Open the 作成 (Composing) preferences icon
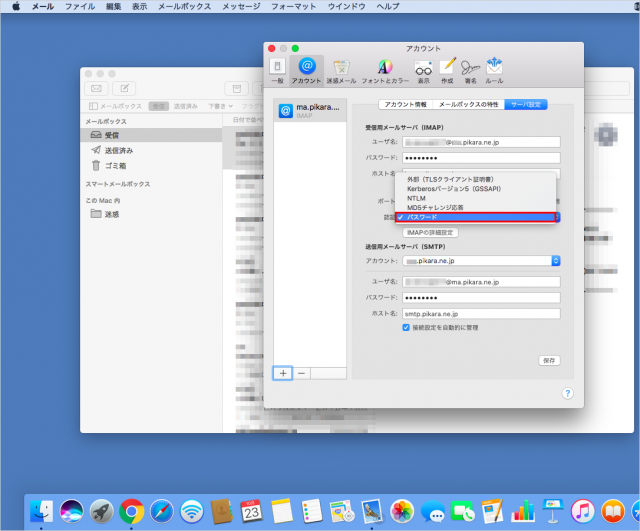The height and width of the screenshot is (531, 640). pos(447,69)
